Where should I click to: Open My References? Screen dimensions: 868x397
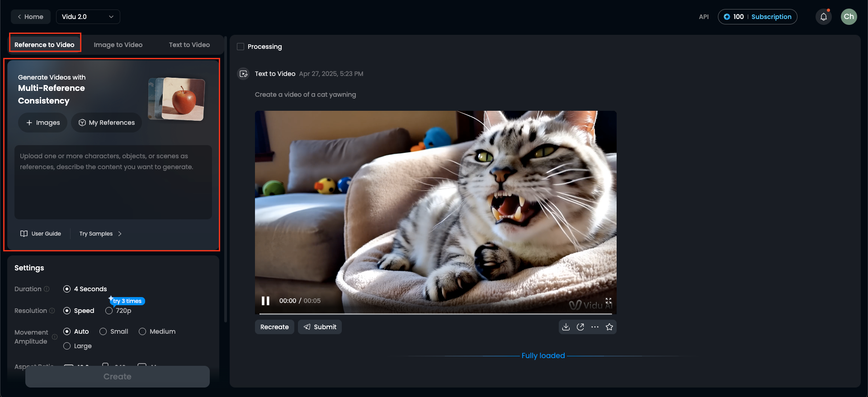tap(107, 123)
